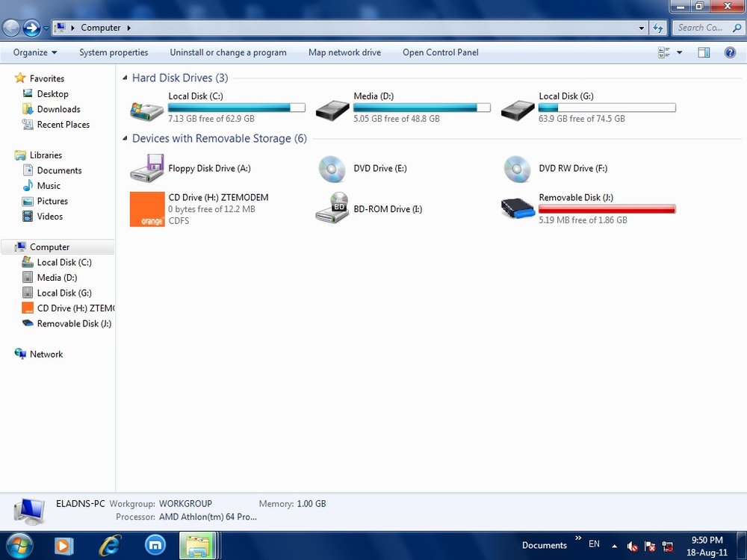
Task: Select the BD-ROM Drive (I:) icon
Action: [x=332, y=208]
